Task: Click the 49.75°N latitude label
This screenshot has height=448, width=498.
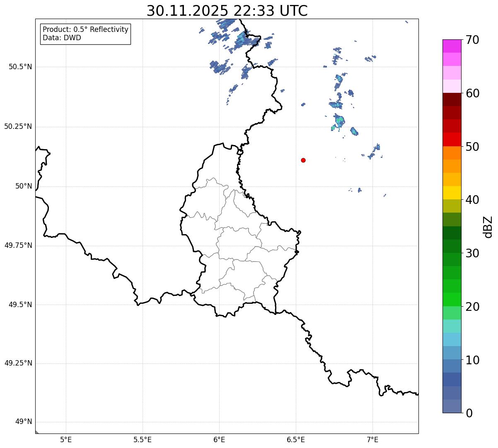Action: (18, 245)
